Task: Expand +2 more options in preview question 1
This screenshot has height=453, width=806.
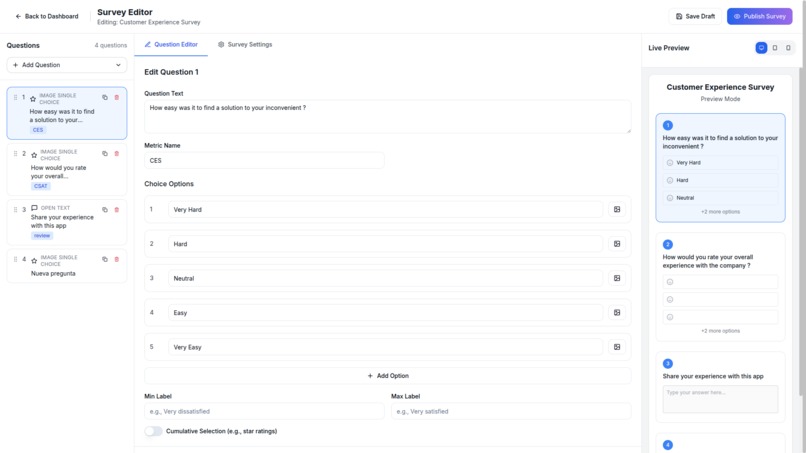Action: 720,212
